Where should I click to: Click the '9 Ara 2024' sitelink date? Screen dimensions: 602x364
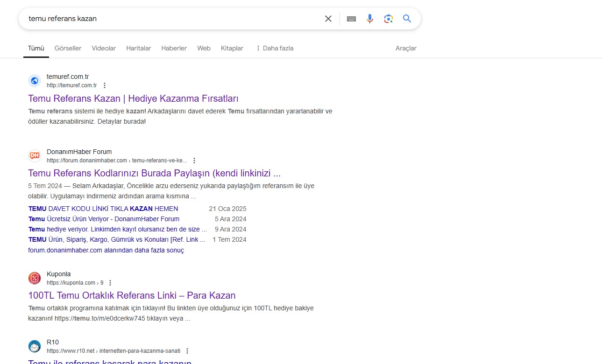[x=231, y=229]
